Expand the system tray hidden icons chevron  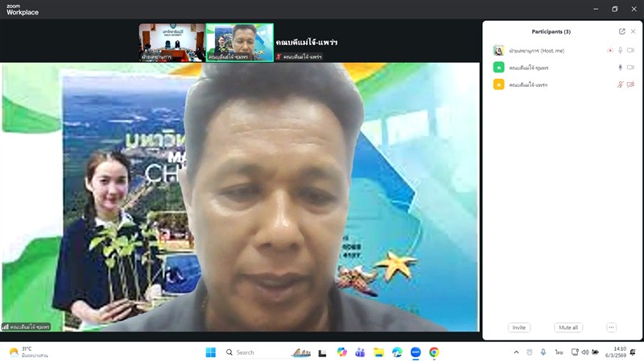[x=516, y=352]
